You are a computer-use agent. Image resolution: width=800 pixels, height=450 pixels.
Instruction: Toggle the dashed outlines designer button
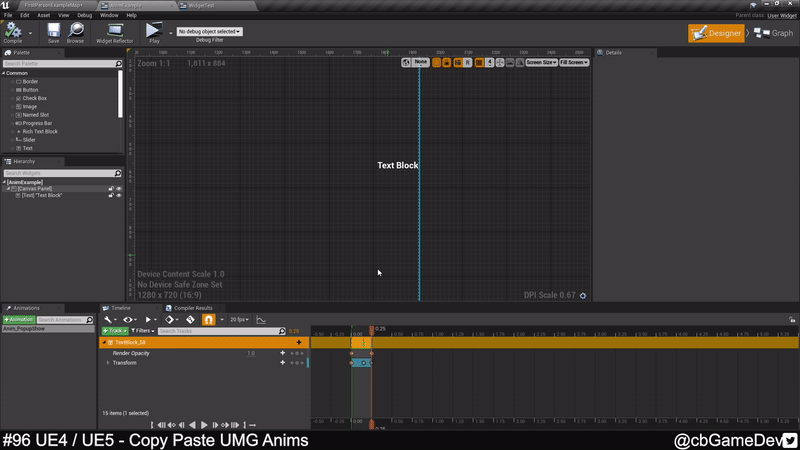436,63
